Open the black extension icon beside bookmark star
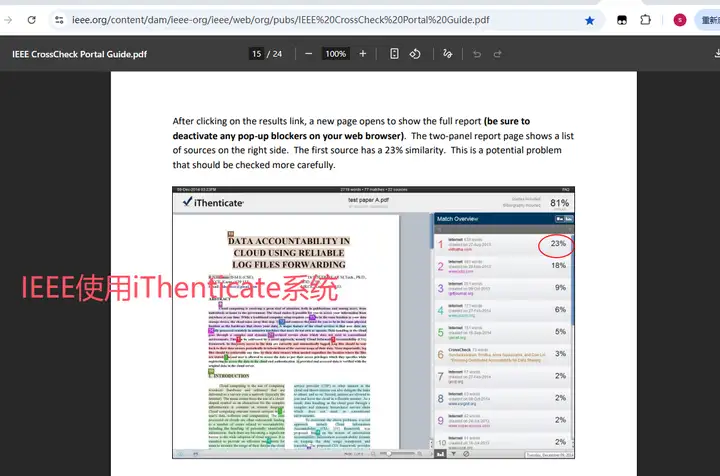 (622, 20)
